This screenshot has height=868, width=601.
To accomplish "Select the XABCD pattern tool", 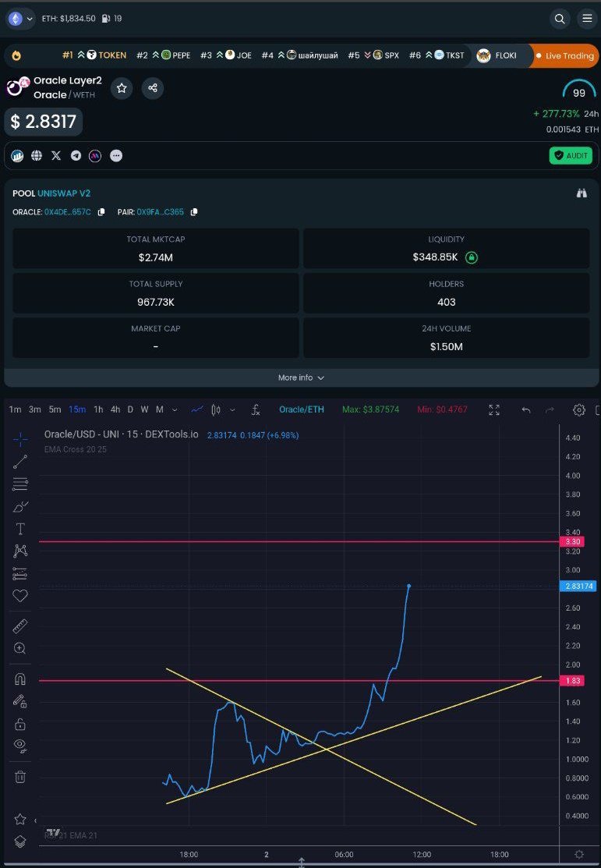I will (x=20, y=551).
